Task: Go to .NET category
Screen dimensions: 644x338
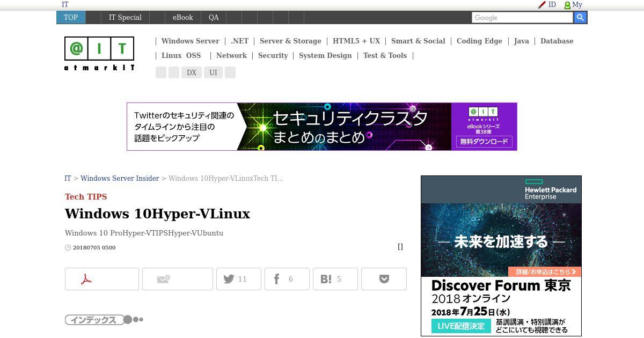Action: 239,41
